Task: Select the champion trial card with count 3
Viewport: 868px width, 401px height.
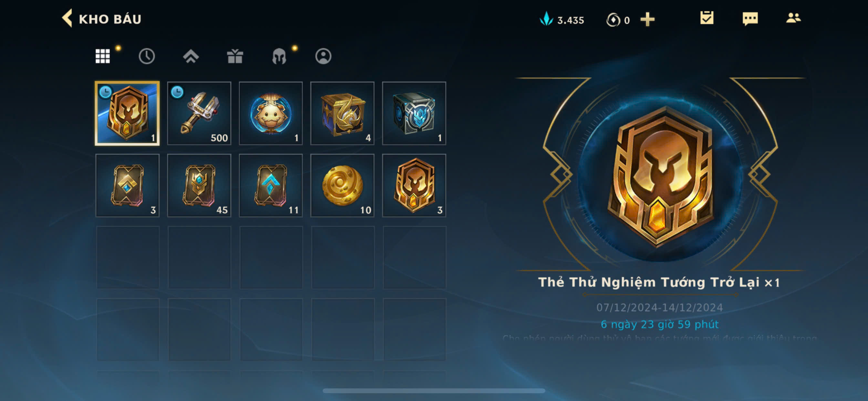Action: (414, 185)
